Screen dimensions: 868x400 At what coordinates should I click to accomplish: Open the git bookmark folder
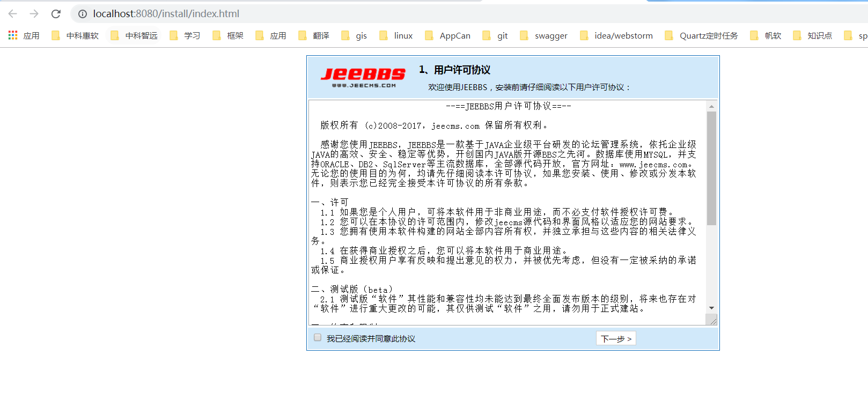(496, 35)
